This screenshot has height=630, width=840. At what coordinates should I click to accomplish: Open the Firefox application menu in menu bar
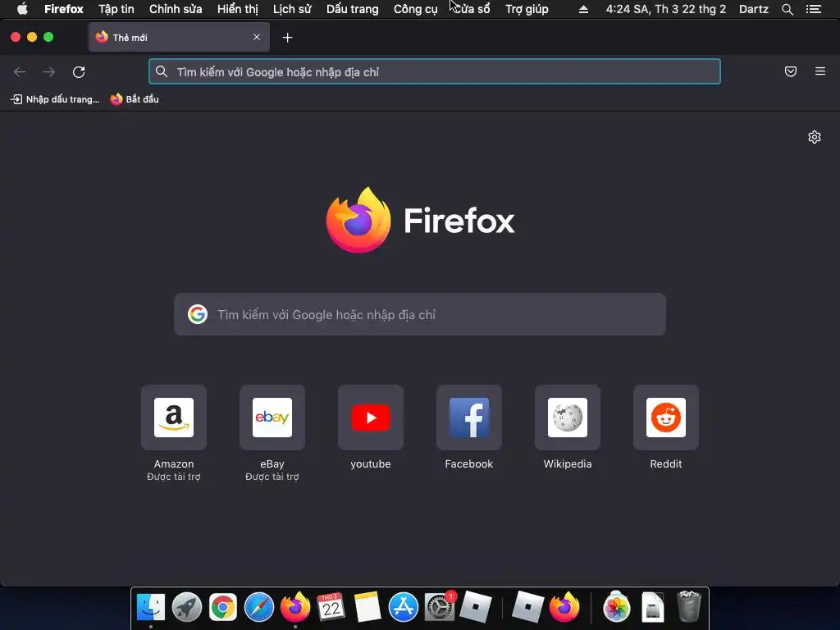[x=64, y=9]
